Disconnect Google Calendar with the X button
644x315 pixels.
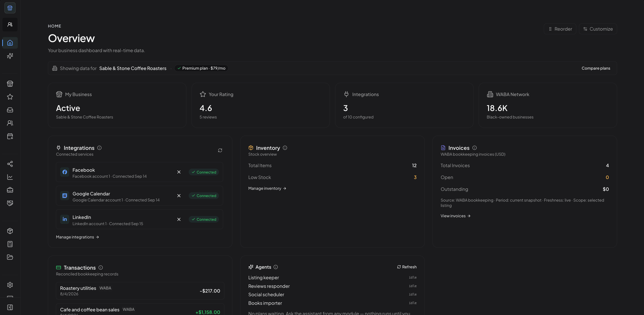click(179, 196)
